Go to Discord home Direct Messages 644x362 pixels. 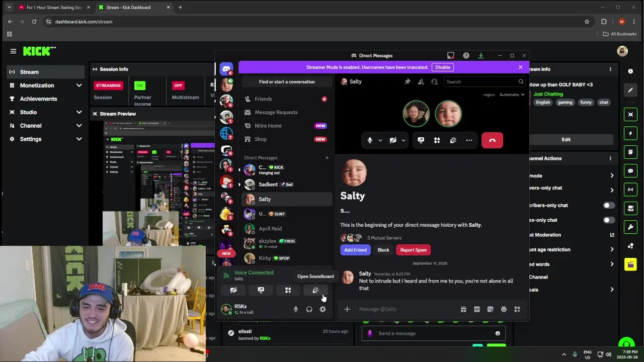(226, 69)
